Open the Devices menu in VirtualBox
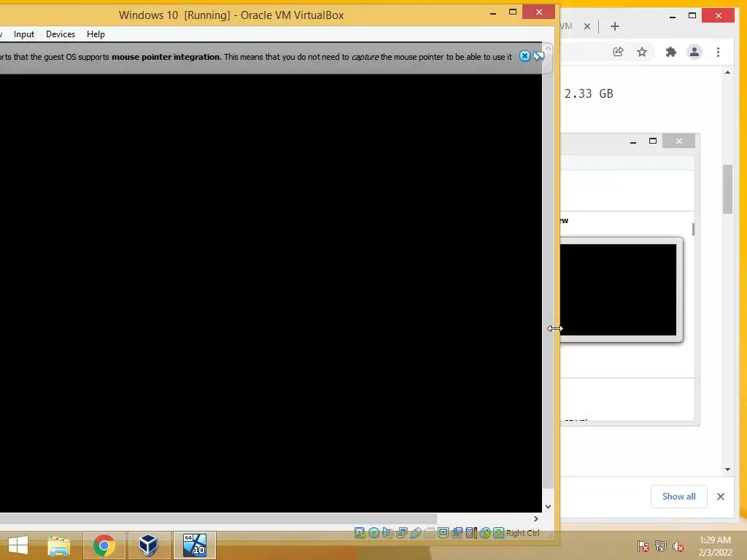 (61, 34)
